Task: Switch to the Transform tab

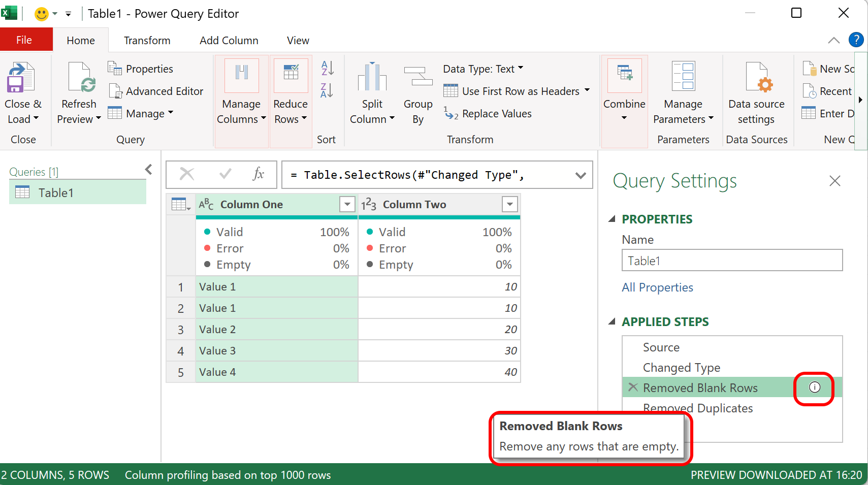Action: point(147,41)
